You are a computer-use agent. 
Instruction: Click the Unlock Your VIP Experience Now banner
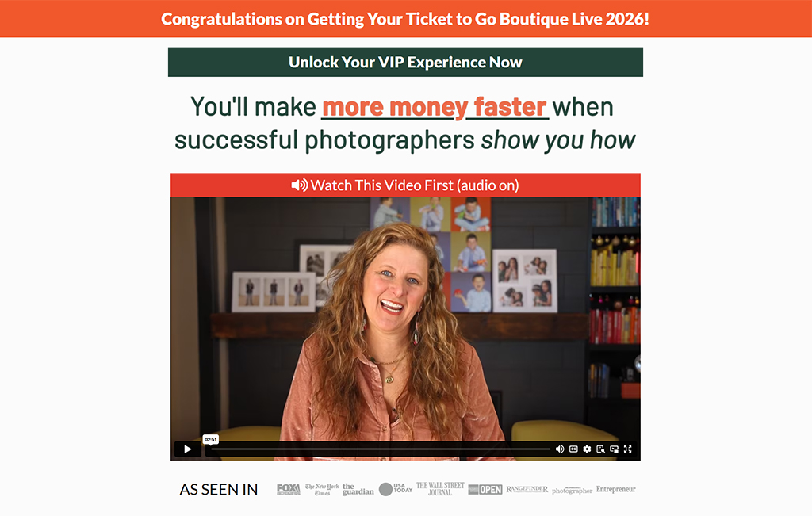[405, 62]
